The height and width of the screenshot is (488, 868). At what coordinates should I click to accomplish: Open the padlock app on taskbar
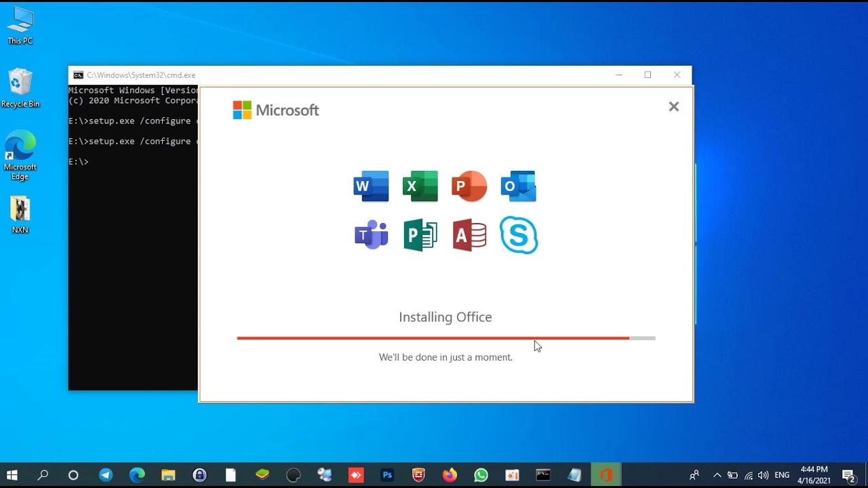[x=199, y=475]
